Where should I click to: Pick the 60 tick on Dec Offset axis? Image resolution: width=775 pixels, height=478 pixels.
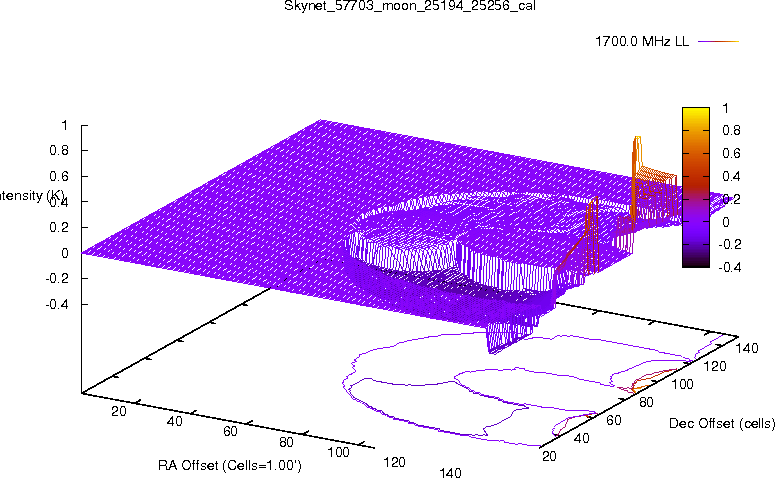click(x=614, y=420)
